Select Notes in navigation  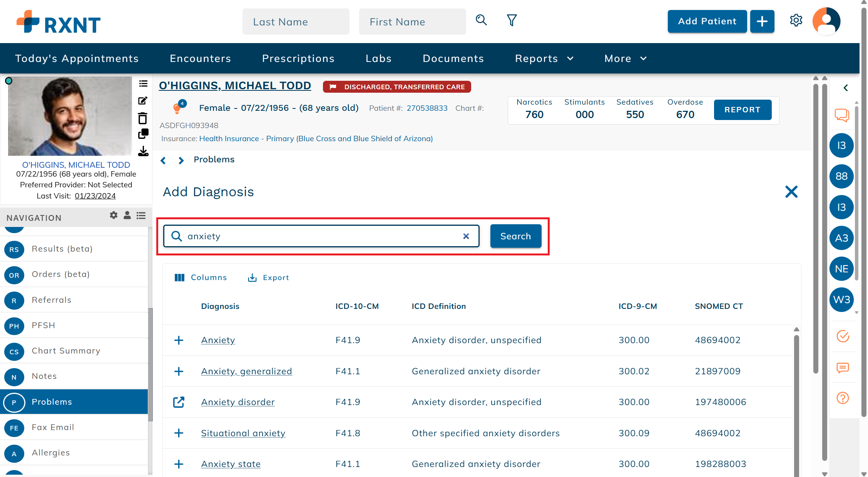point(74,376)
